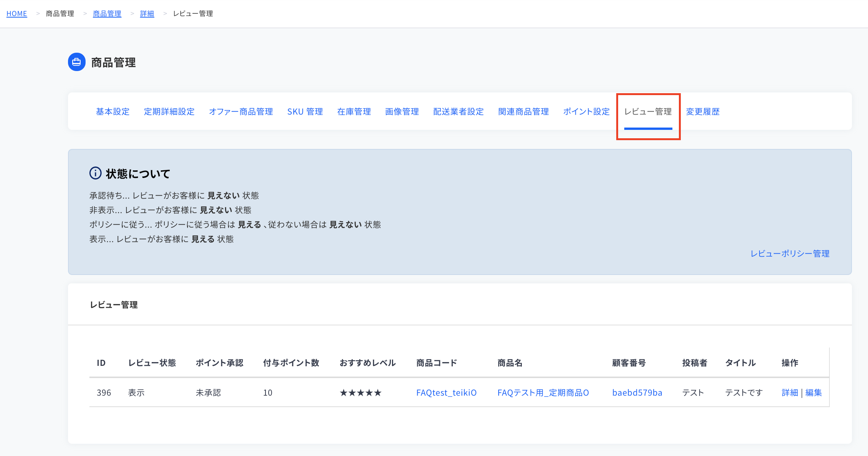868x456 pixels.
Task: Click the info icon beside 状態について
Action: 96,173
